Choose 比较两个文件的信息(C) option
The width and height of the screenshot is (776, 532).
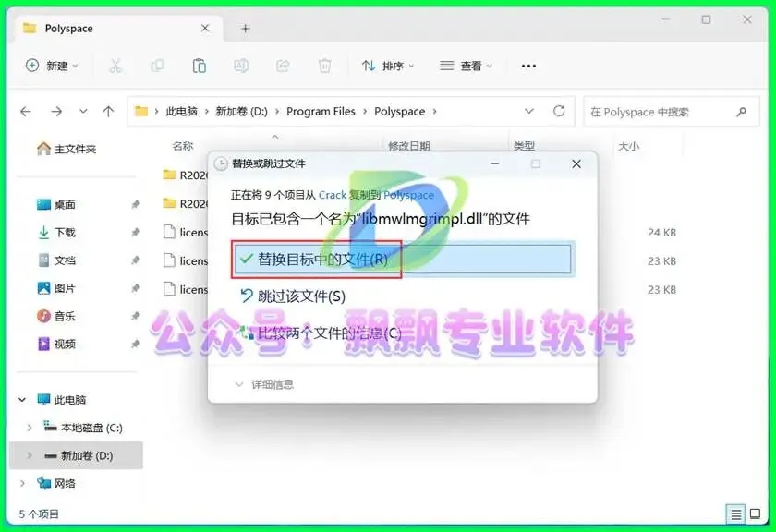point(321,333)
